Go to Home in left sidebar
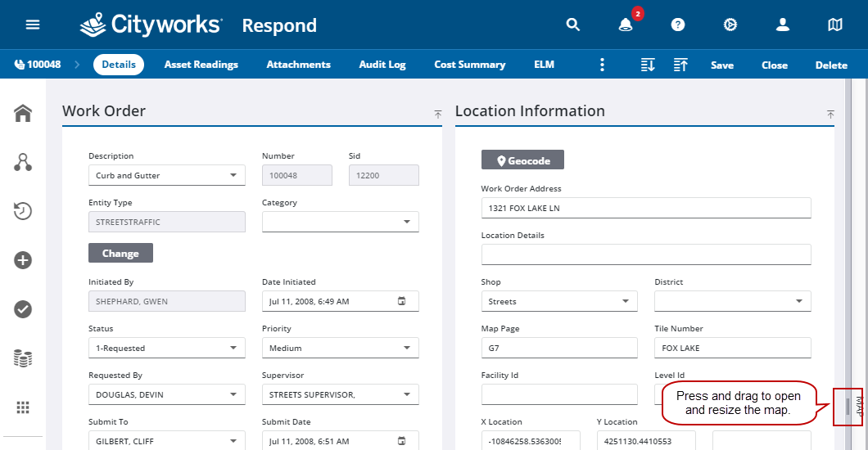868x450 pixels. click(x=23, y=114)
